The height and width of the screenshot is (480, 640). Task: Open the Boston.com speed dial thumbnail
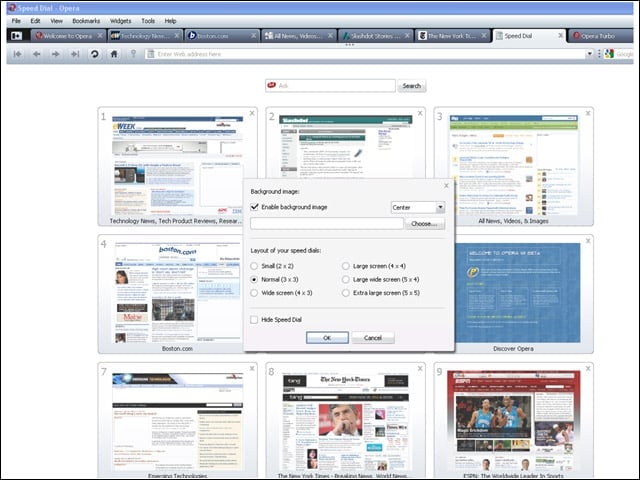177,293
